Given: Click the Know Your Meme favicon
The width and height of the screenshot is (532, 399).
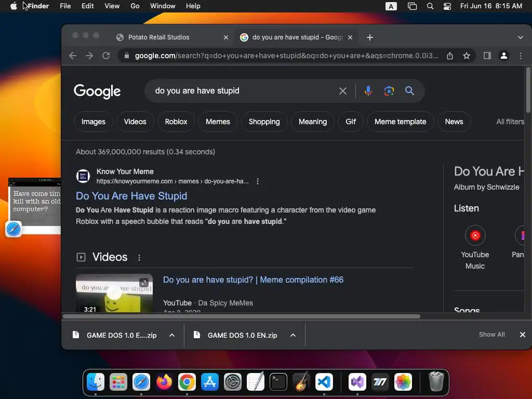Looking at the screenshot, I should (83, 176).
